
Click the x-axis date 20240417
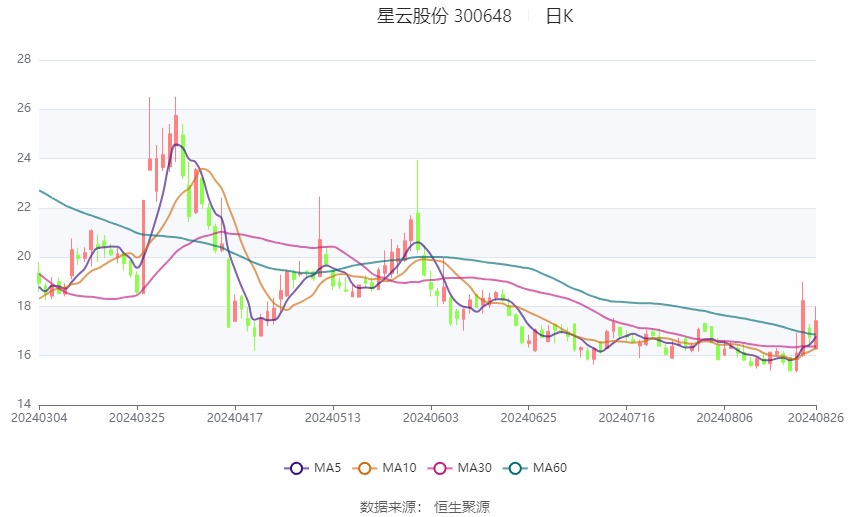235,418
